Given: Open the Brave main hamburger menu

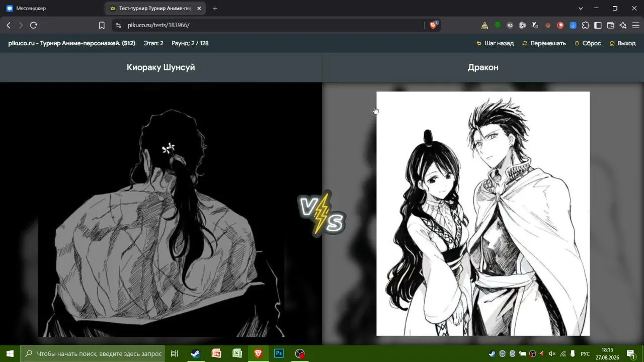Looking at the screenshot, I should click(x=635, y=25).
